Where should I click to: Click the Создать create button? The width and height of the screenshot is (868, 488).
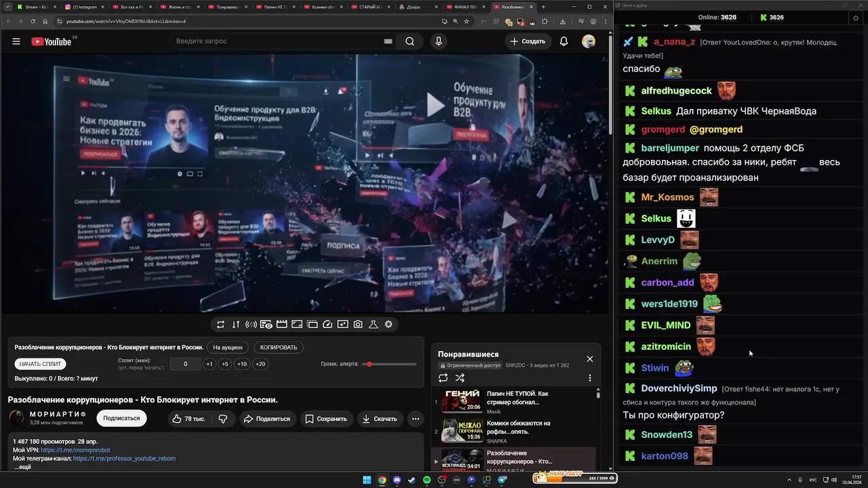[x=528, y=41]
